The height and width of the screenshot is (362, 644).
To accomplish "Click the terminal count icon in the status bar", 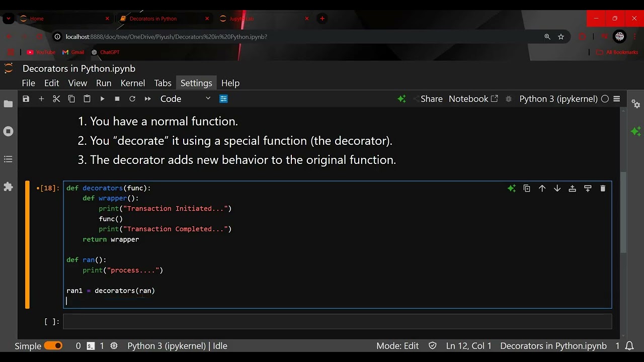I will click(91, 346).
